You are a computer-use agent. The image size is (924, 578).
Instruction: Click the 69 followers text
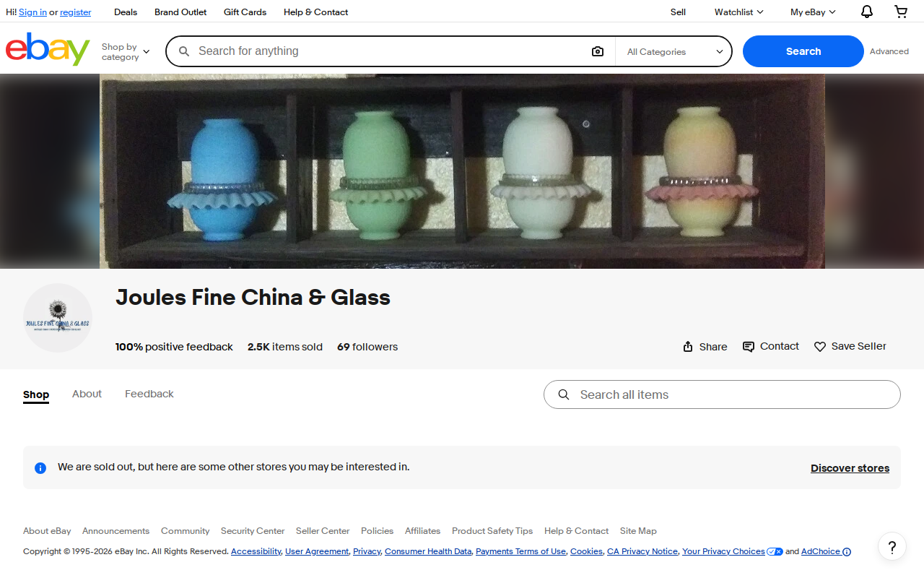[x=367, y=347]
